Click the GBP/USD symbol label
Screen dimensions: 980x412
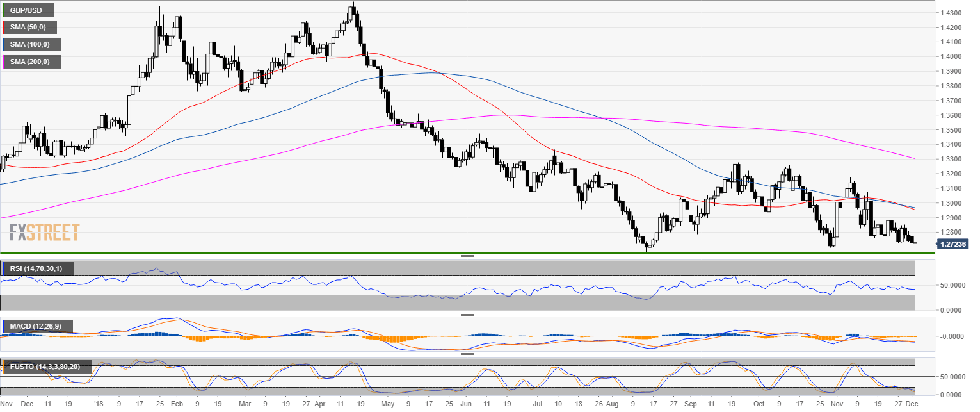(x=29, y=10)
